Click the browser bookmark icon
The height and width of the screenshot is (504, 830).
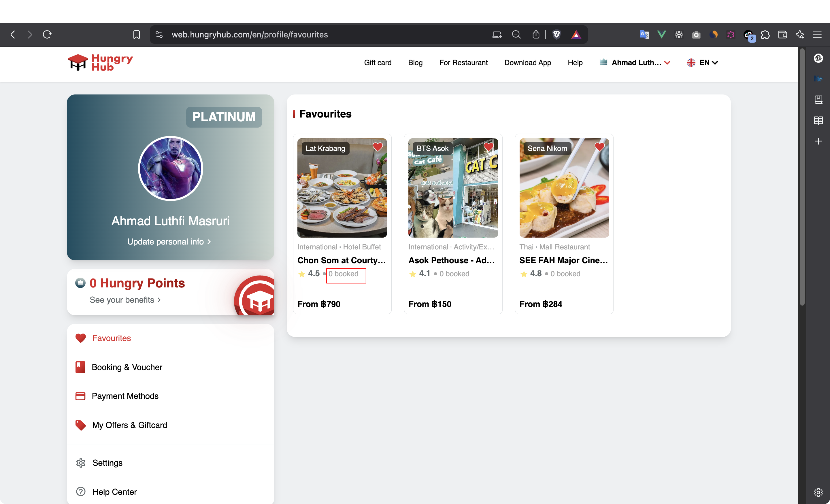136,35
